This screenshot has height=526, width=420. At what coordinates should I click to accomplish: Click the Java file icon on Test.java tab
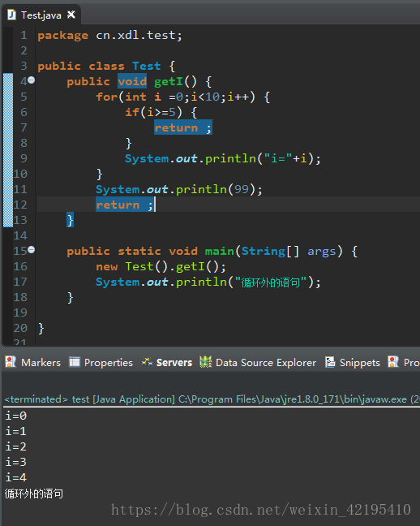[11, 15]
